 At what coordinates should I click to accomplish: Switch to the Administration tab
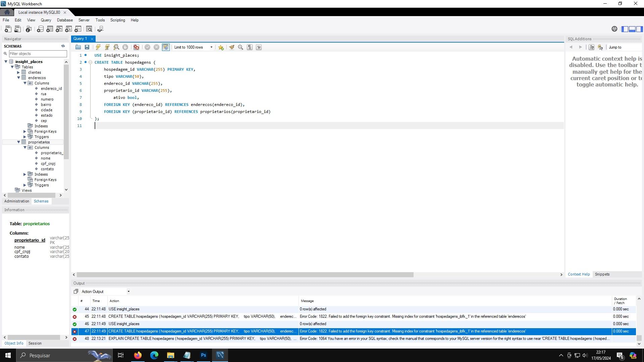[17, 201]
